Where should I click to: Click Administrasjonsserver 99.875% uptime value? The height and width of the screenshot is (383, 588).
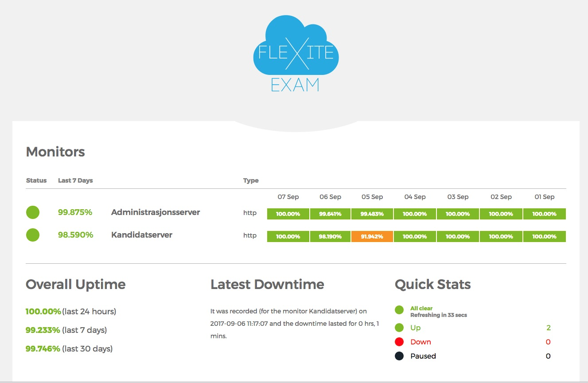(x=75, y=212)
